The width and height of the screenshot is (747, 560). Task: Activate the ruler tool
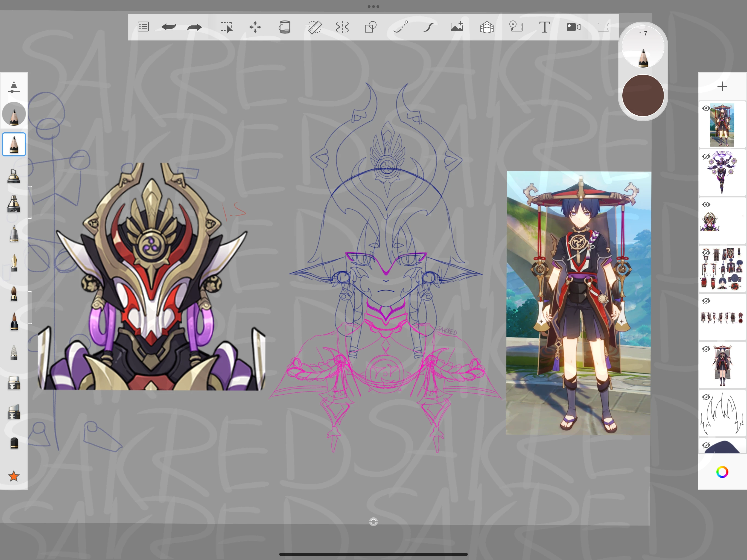[314, 27]
